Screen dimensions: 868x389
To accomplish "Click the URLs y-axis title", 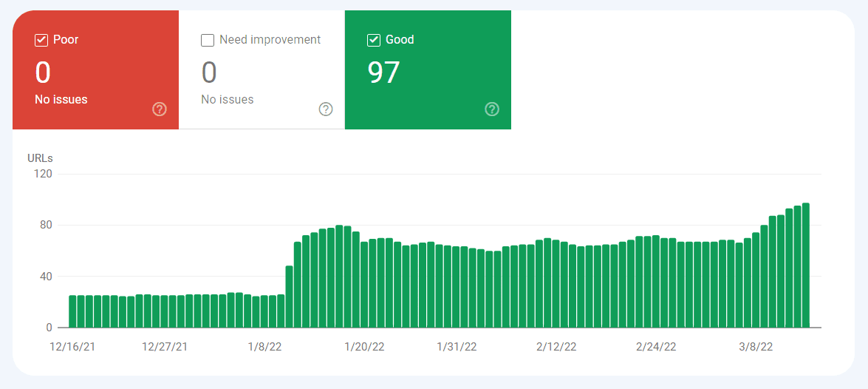I will (40, 158).
